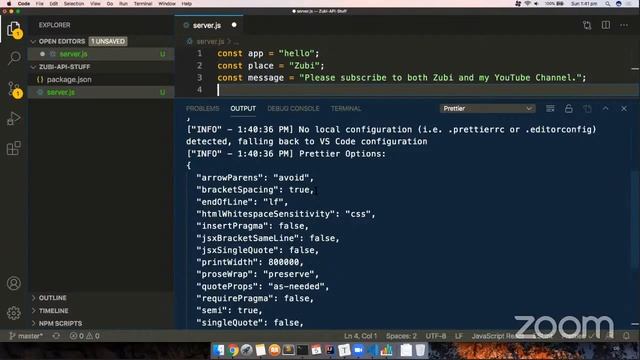The image size is (640, 360).
Task: Click the unsaved dot on server.js tab
Action: coord(234,25)
